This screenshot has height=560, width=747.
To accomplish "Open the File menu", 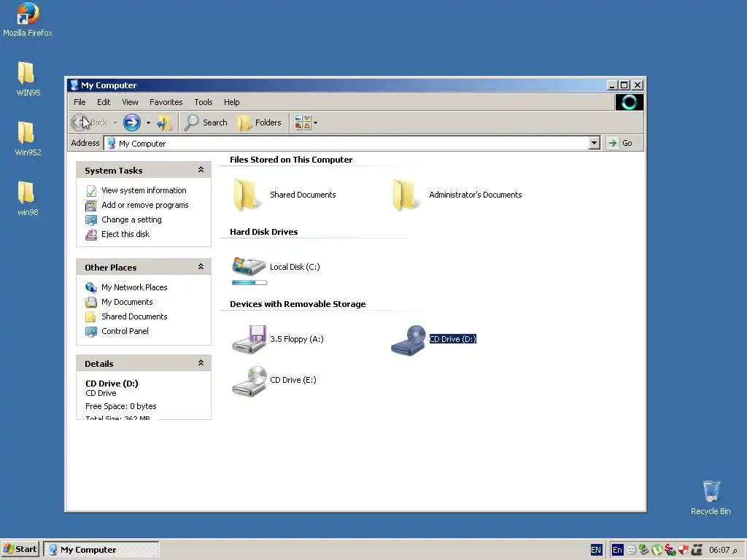I will point(80,102).
